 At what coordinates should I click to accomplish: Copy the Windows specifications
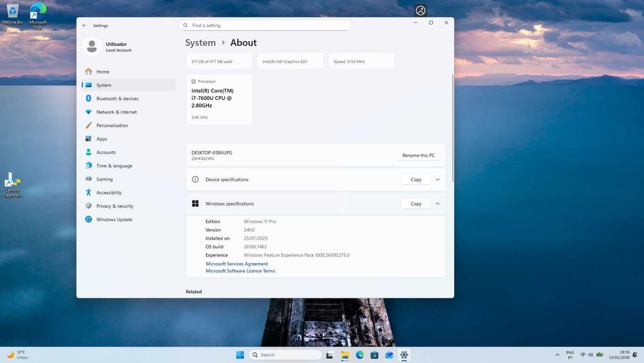[415, 204]
